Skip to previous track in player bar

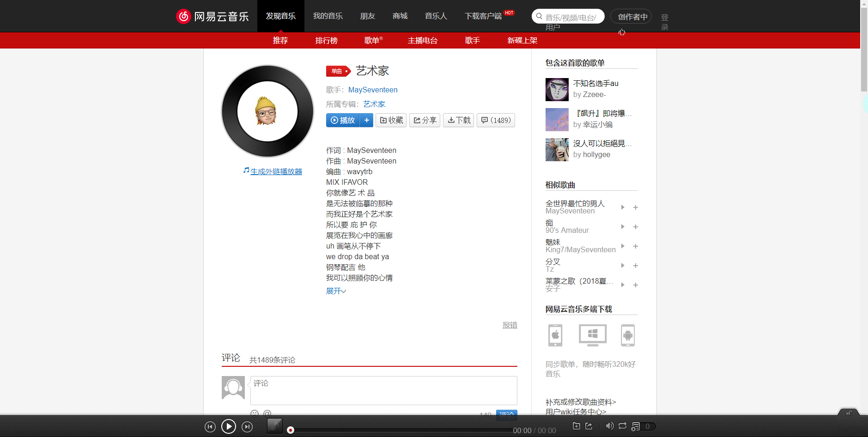(x=210, y=427)
